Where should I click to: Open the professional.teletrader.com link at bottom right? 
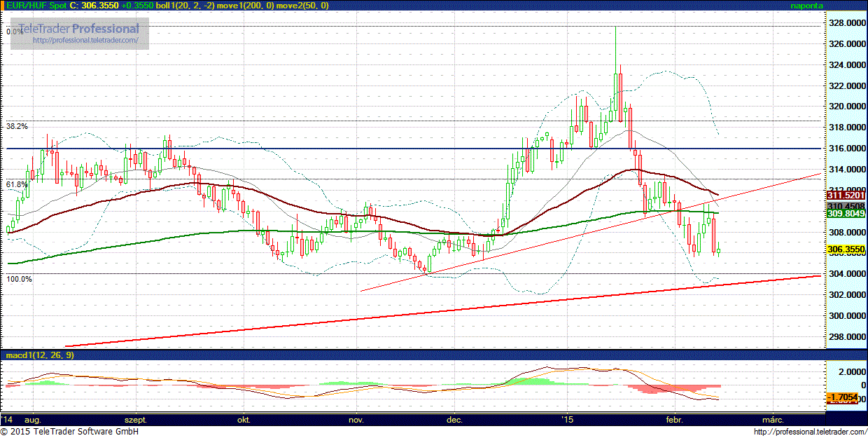(810, 432)
